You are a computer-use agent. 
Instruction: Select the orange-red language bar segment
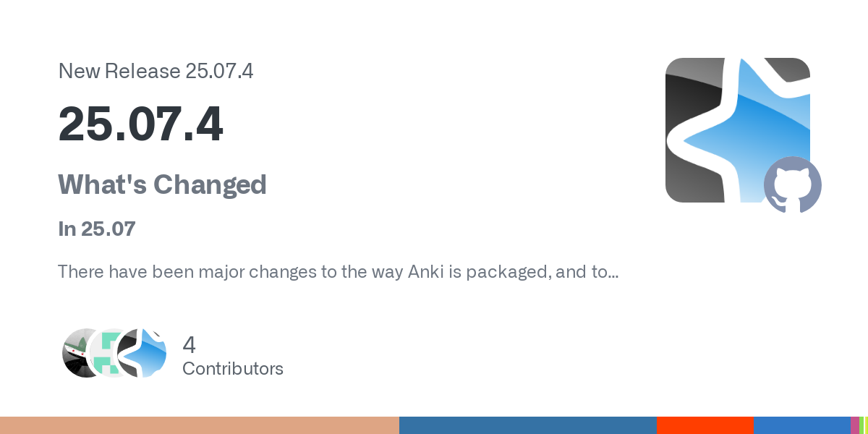705,425
